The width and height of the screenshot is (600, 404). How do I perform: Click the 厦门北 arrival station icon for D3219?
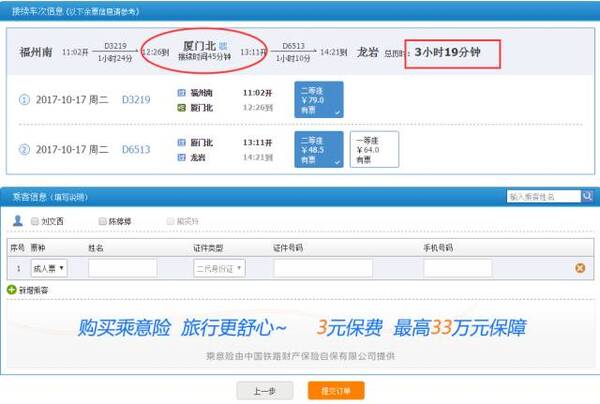(x=182, y=106)
